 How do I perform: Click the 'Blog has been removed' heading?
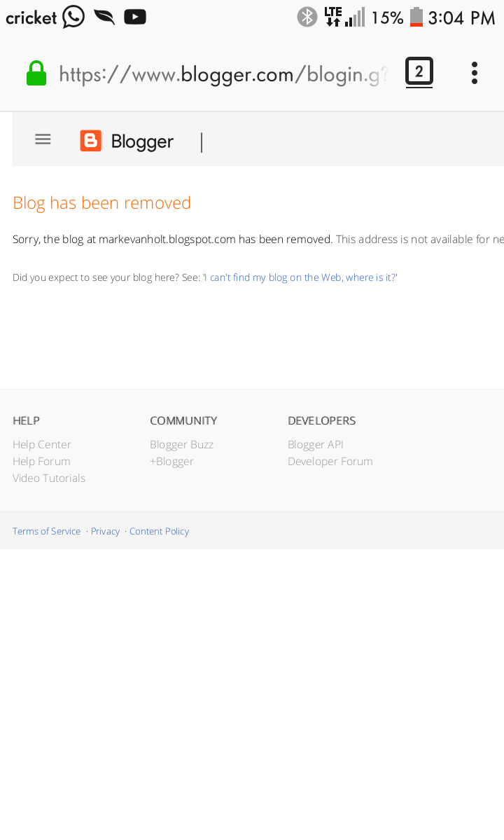101,203
